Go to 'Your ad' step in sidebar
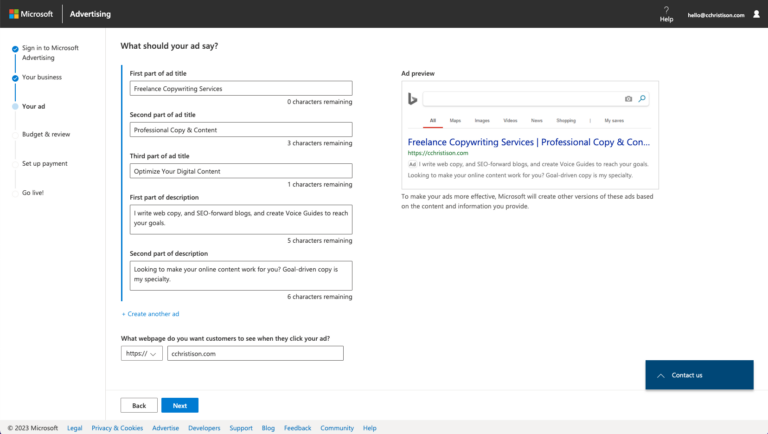 [33, 106]
